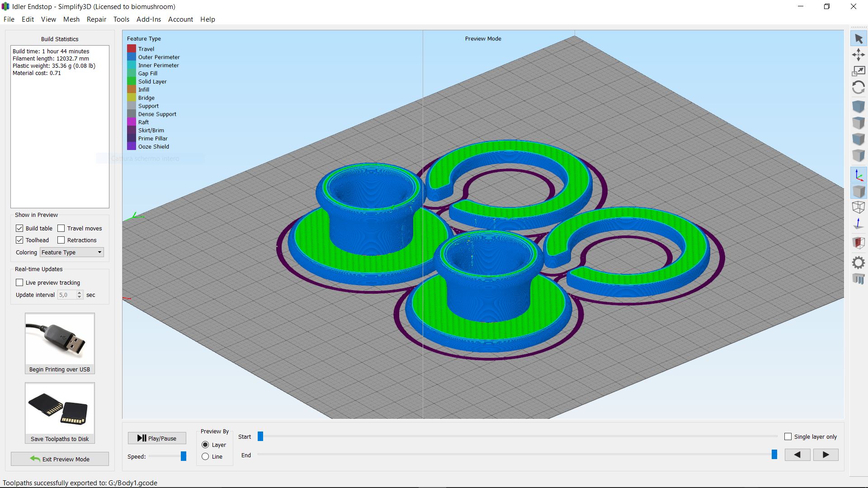The width and height of the screenshot is (868, 488).
Task: Open the Help menu
Action: (208, 19)
